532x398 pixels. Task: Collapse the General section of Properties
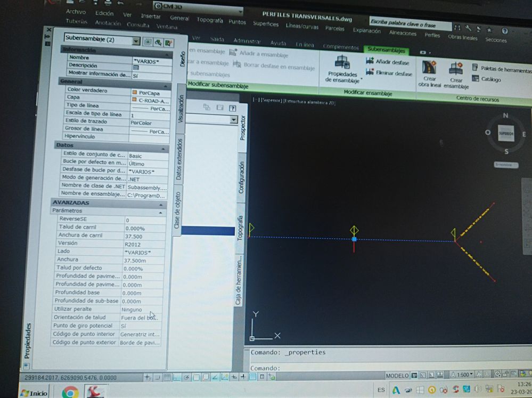point(166,86)
